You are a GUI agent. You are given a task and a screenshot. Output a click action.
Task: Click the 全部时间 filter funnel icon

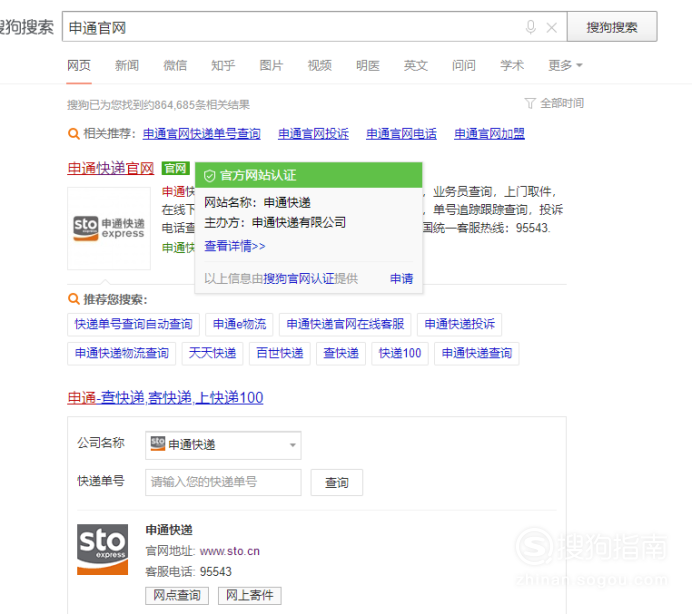[530, 103]
